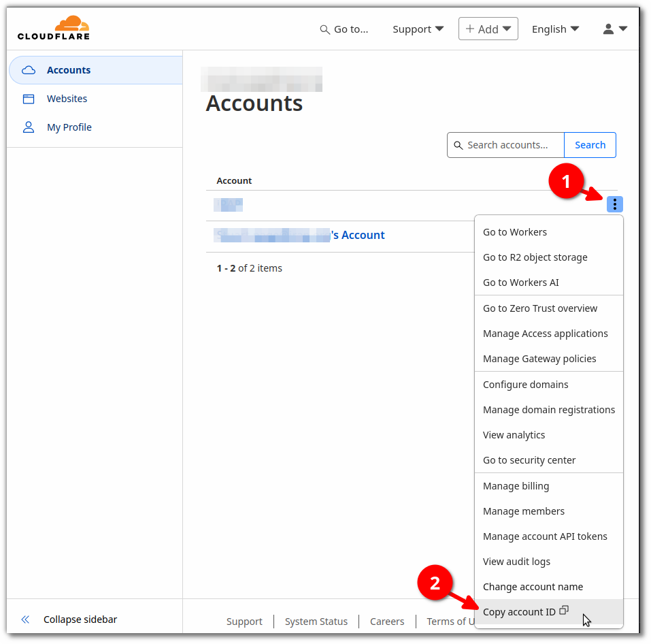Select Go to Workers AI menu entry
Viewport: 651px width, 644px height.
pyautogui.click(x=520, y=282)
